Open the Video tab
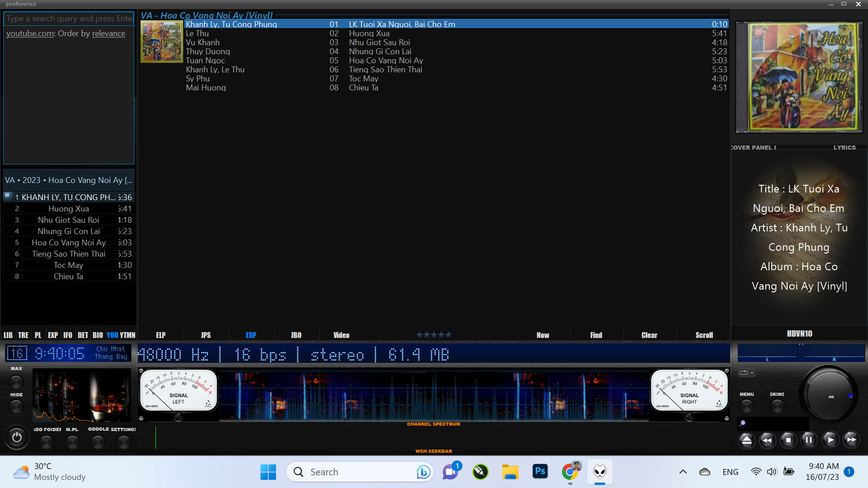Image resolution: width=868 pixels, height=488 pixels. (x=341, y=335)
